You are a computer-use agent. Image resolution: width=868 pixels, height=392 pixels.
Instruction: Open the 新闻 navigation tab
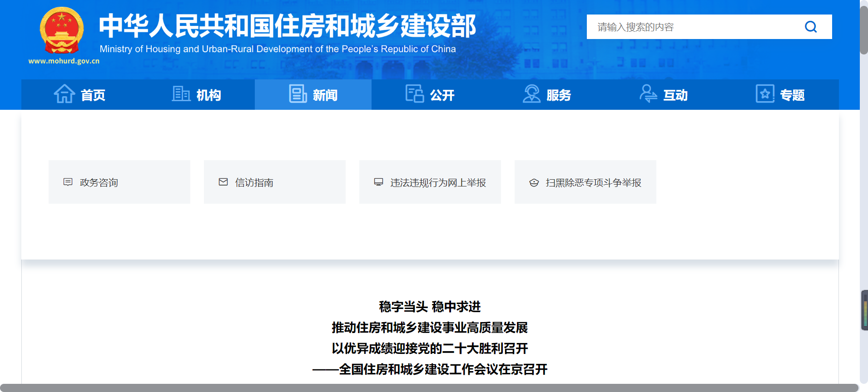(x=324, y=95)
